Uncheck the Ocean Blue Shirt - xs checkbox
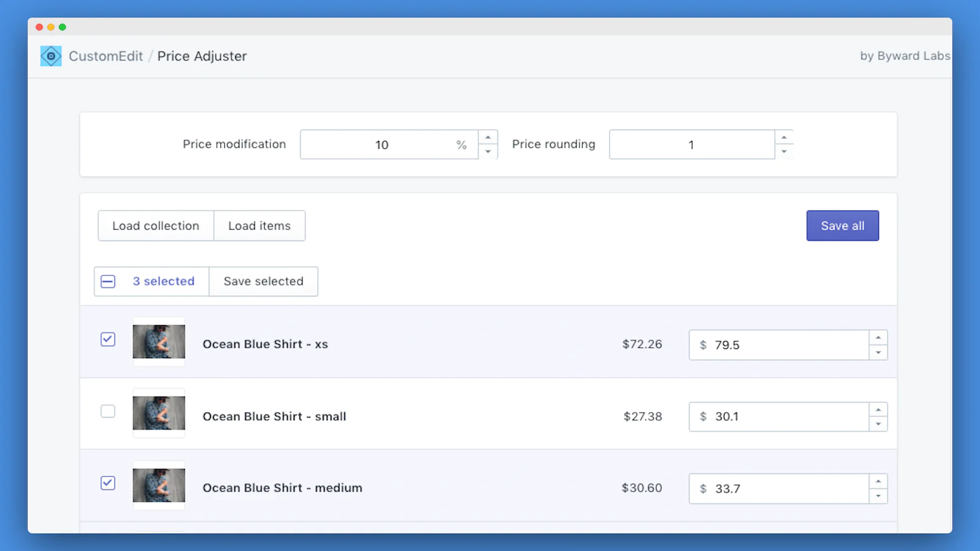Screen dimensions: 980x551 click(x=108, y=339)
